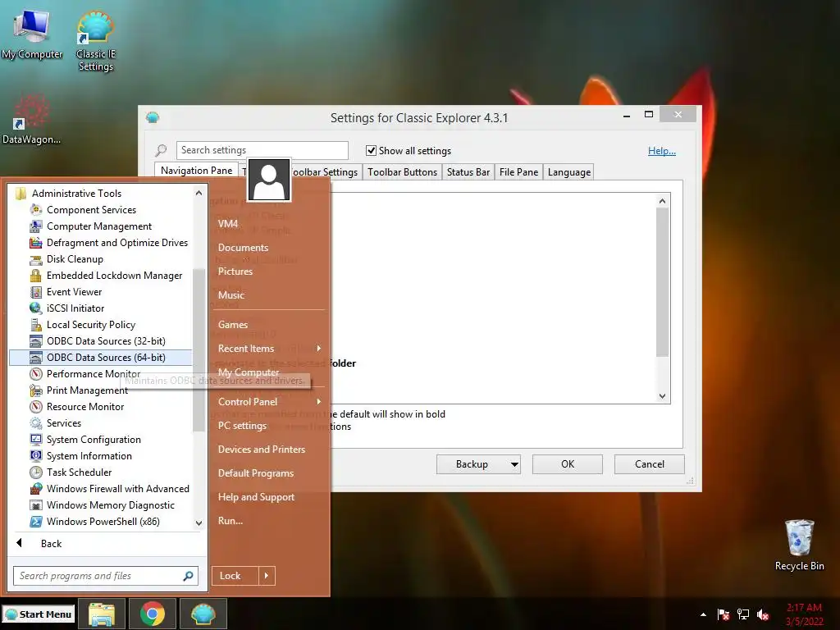Open System Configuration icon
Image resolution: width=840 pixels, height=630 pixels.
point(36,440)
